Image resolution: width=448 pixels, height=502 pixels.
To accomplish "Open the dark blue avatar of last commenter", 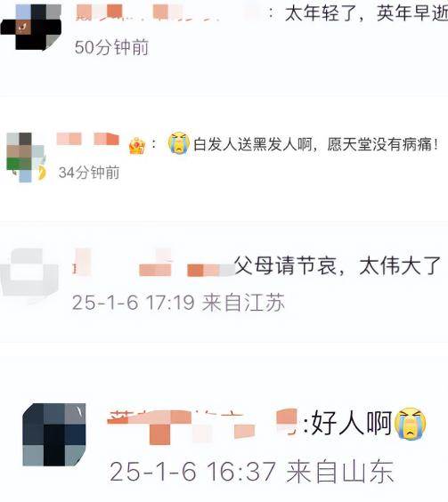I will point(54,435).
